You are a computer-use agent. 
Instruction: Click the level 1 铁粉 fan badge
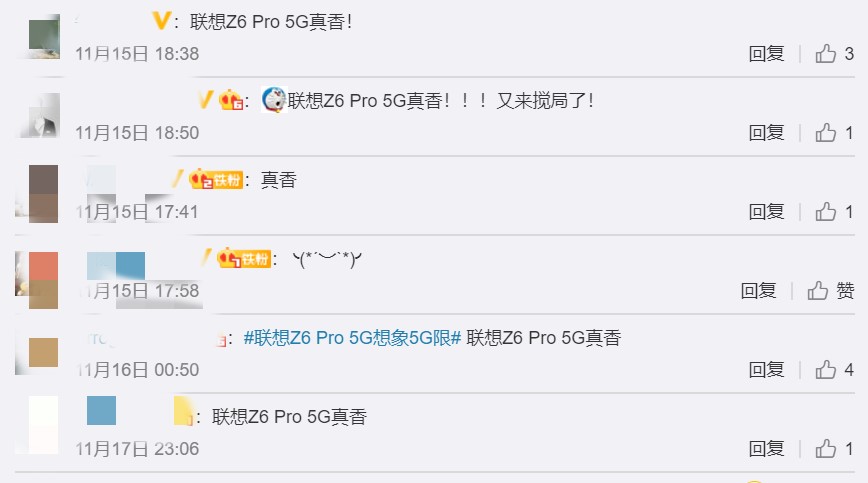tap(244, 258)
